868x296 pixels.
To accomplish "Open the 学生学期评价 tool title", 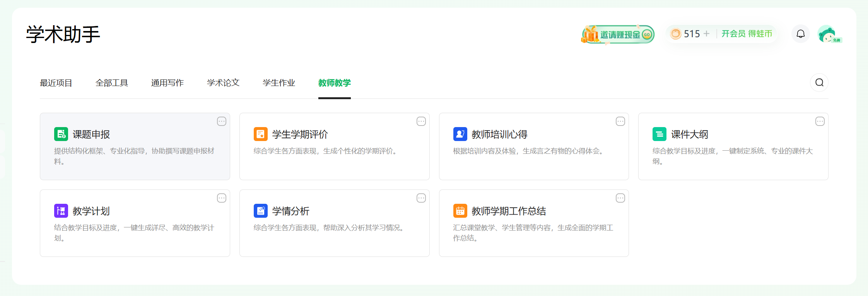I will coord(300,134).
